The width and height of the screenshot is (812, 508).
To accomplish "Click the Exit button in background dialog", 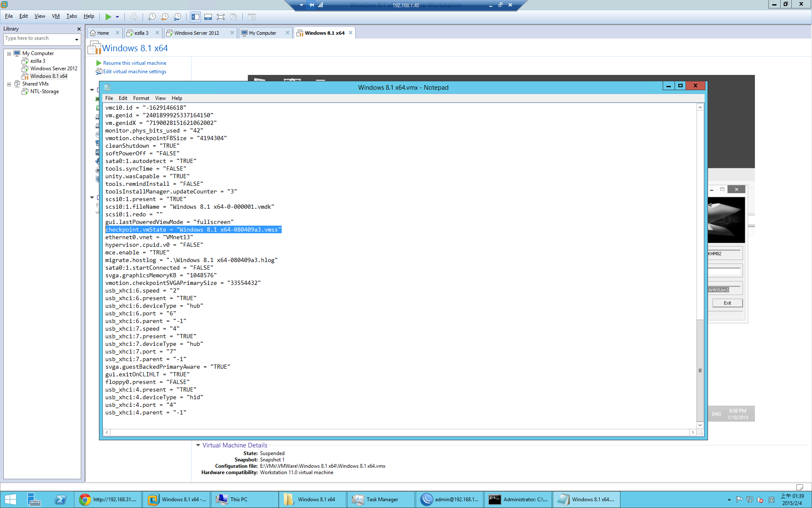I will [727, 303].
